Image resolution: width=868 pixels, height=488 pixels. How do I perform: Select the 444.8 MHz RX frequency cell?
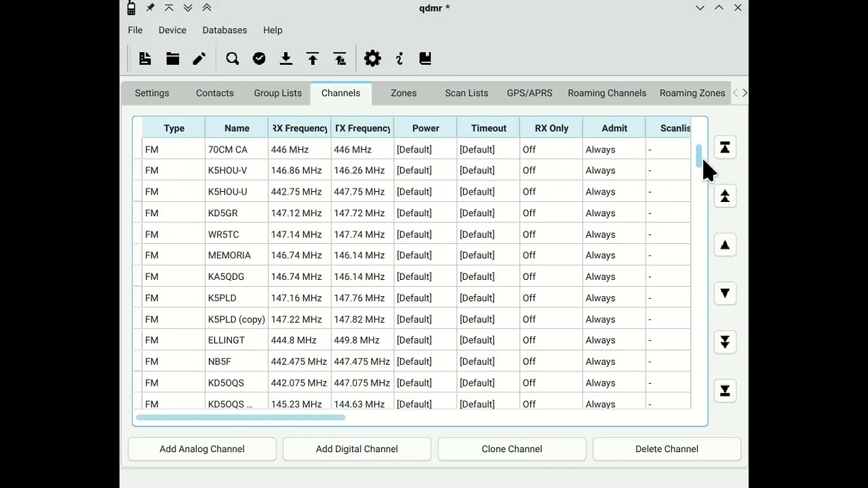(300, 340)
